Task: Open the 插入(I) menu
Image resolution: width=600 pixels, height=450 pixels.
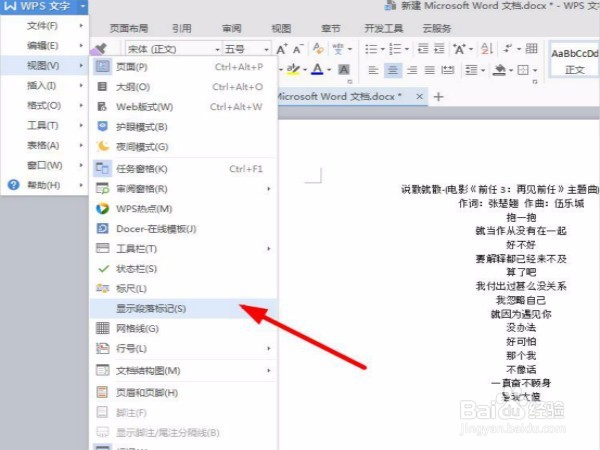Action: (x=44, y=85)
